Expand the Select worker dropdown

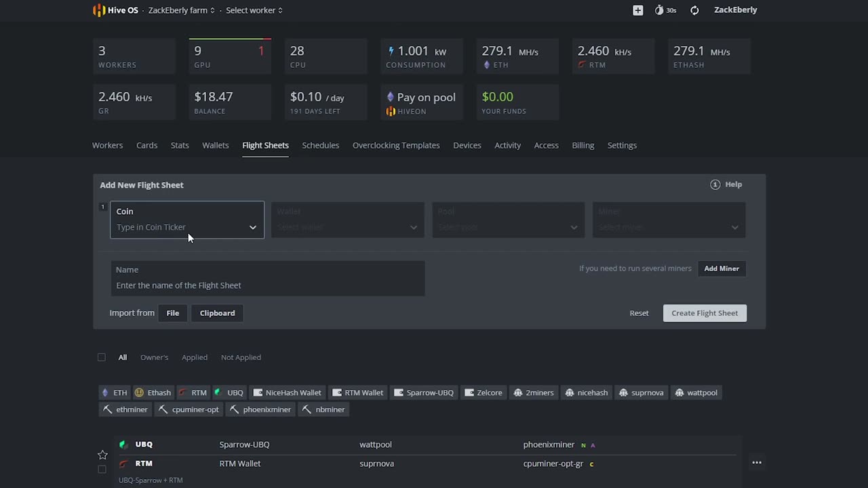pos(254,10)
